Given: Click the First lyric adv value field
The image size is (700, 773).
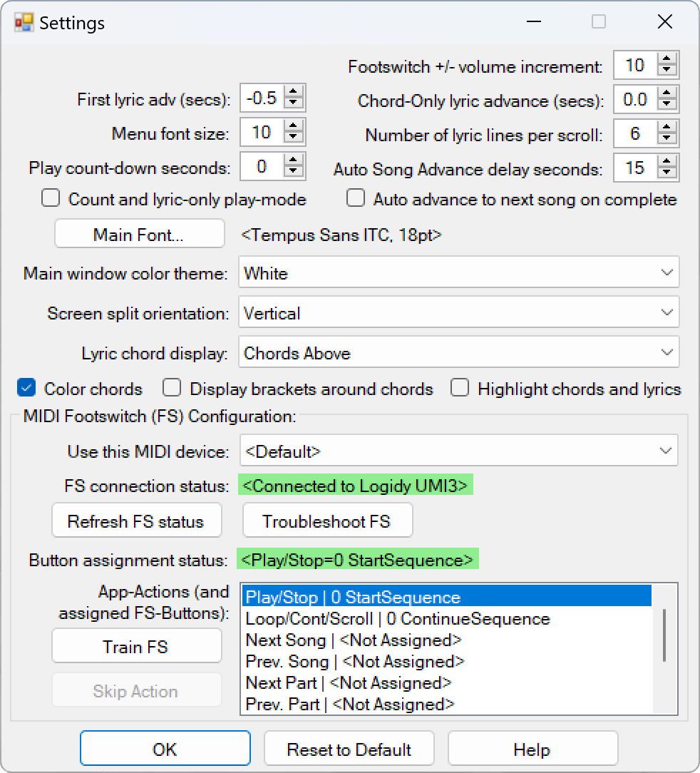Looking at the screenshot, I should pyautogui.click(x=262, y=98).
